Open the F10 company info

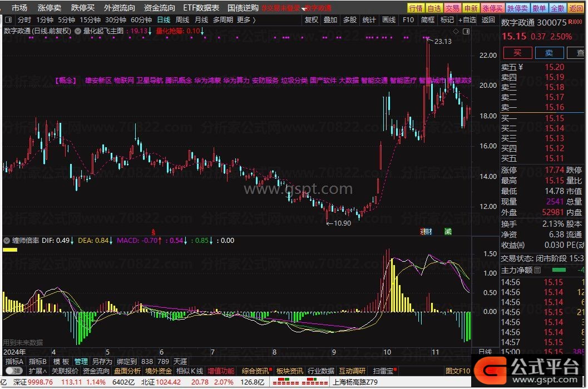coord(408,20)
